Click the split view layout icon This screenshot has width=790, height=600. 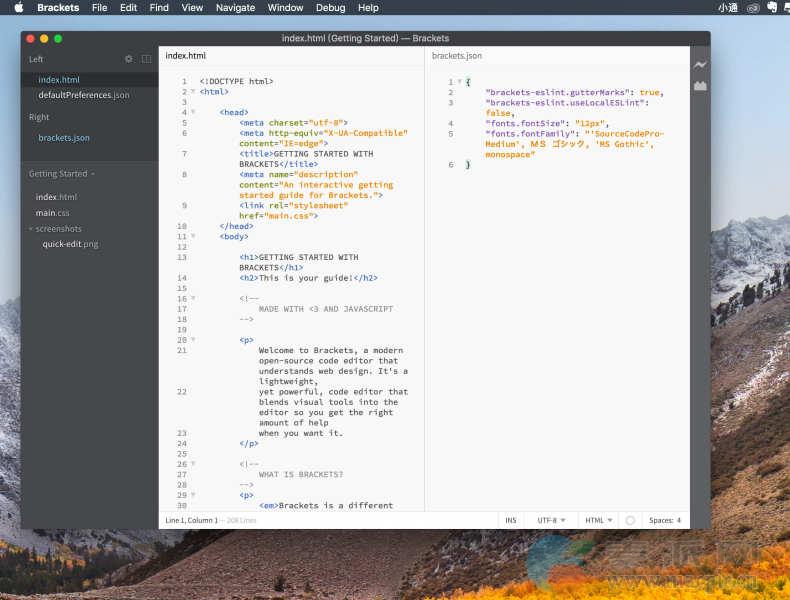pyautogui.click(x=146, y=59)
